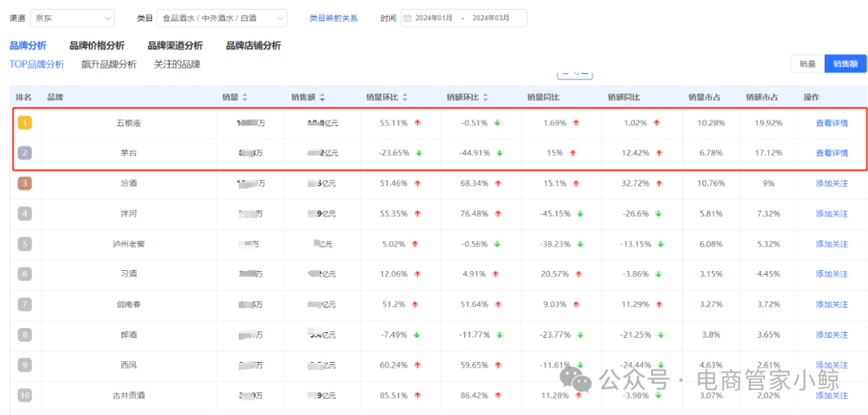Sort by 销量环比 column sort icon

pos(404,97)
